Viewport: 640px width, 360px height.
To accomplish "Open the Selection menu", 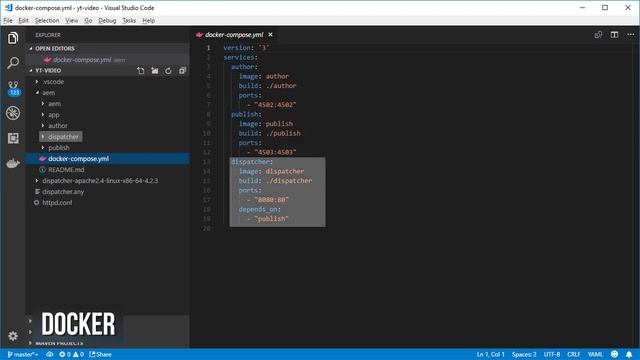I will [47, 20].
